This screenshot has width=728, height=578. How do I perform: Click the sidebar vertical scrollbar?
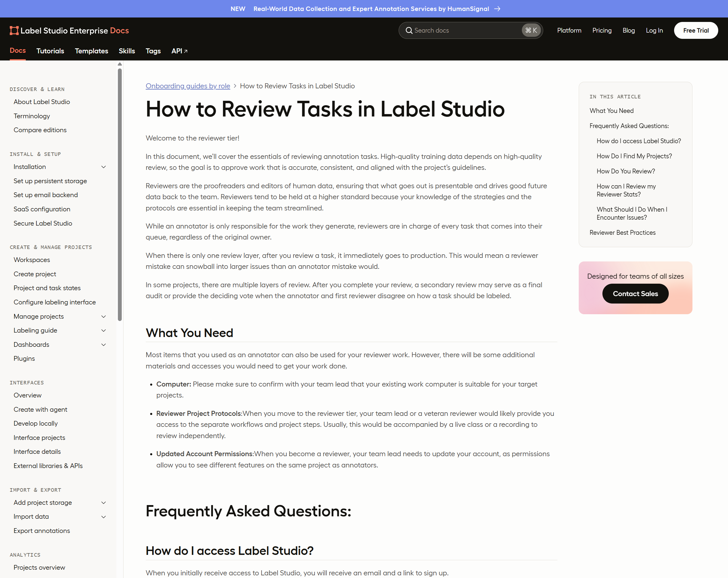point(120,195)
